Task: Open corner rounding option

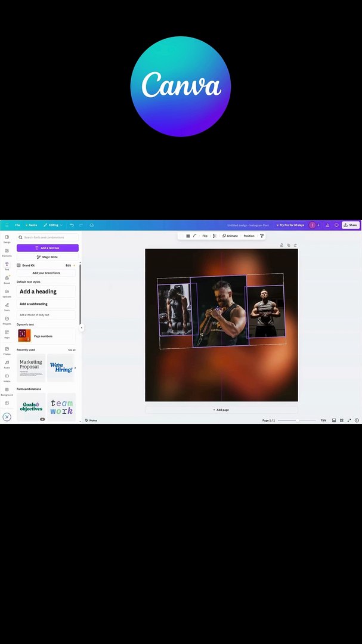Action: [195, 236]
